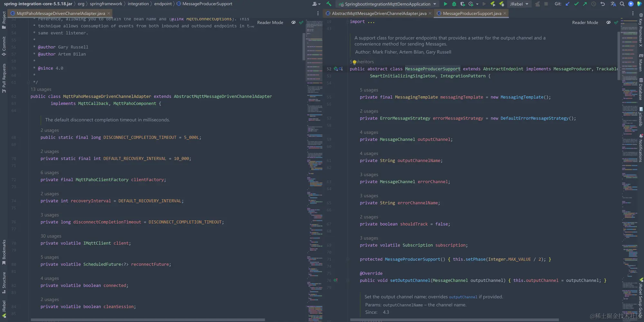Click the 5 inheritors hint

click(x=362, y=62)
